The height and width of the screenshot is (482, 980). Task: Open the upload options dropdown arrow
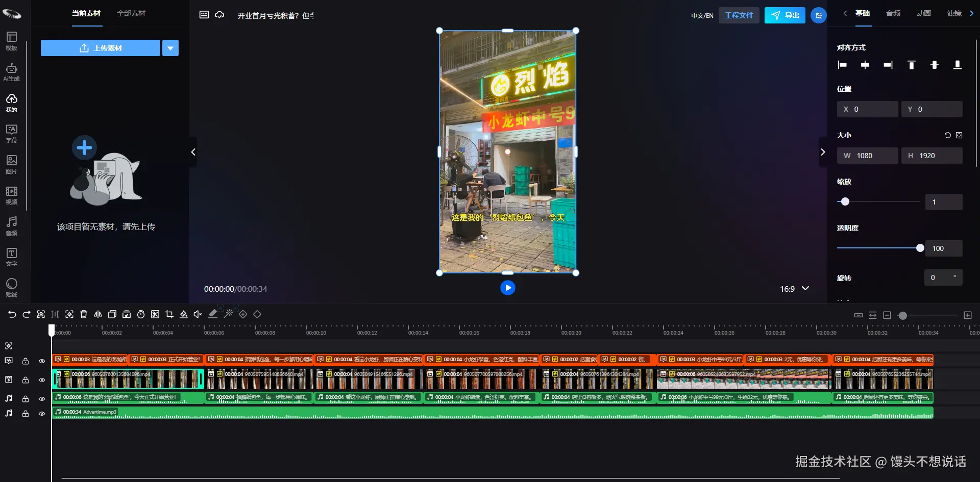point(170,48)
